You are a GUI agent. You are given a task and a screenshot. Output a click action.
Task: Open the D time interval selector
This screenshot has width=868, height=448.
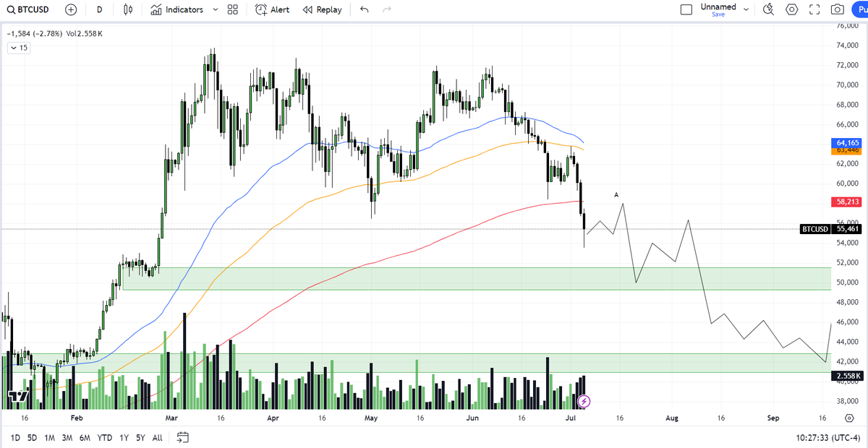coord(99,10)
